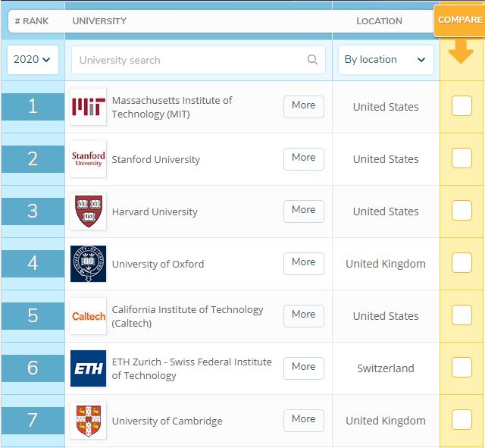Screen dimensions: 485x448
Task: Click the Caltech logo
Action: [x=88, y=316]
